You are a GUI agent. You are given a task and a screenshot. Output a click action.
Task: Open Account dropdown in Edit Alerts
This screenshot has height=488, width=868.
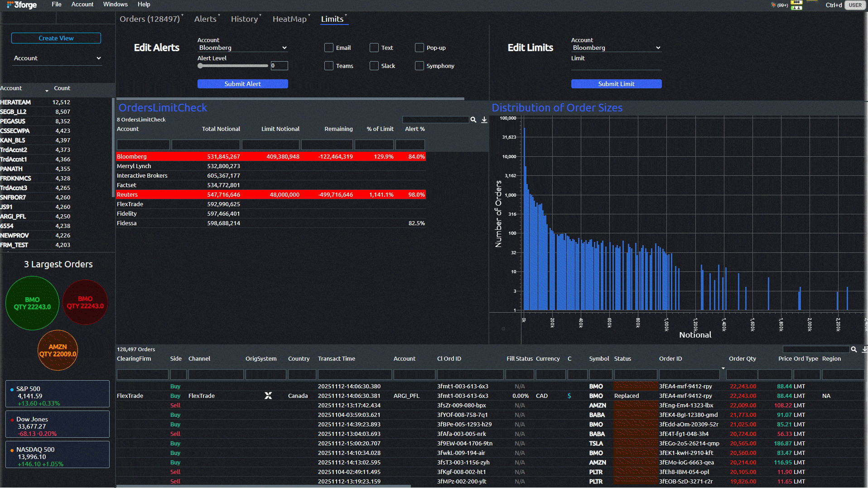pyautogui.click(x=242, y=48)
